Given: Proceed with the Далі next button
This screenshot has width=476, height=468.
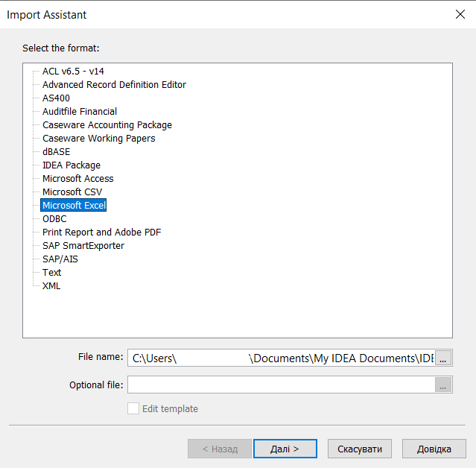Looking at the screenshot, I should coord(285,449).
